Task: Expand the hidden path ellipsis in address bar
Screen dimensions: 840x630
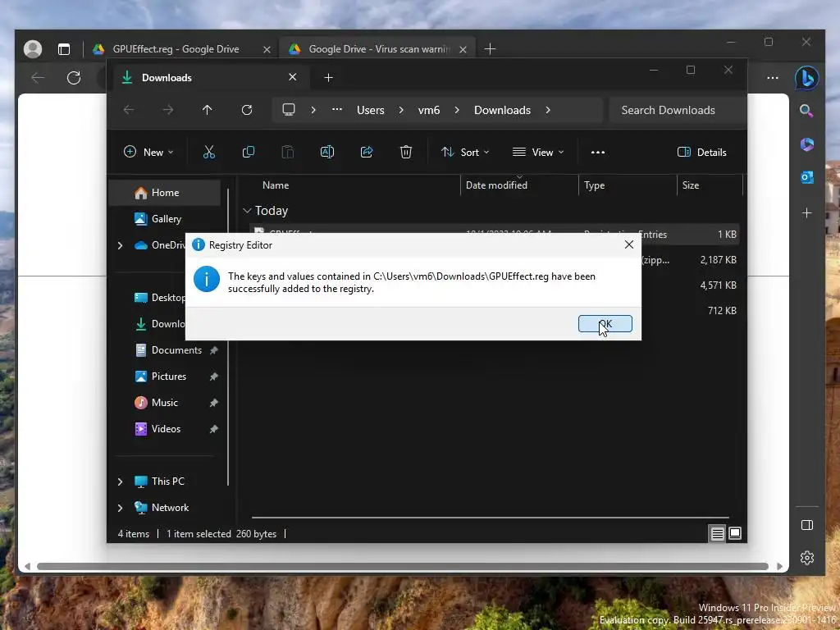Action: click(337, 109)
